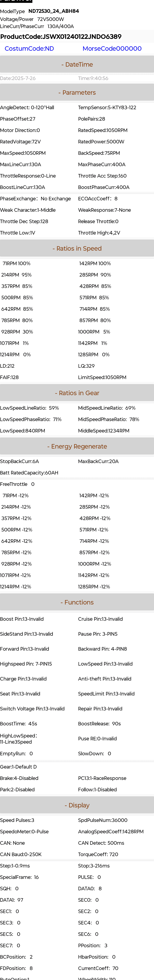This screenshot has width=154, height=980.
Task: Click the CAN Baud:0-250K entry
Action: coord(21,854)
